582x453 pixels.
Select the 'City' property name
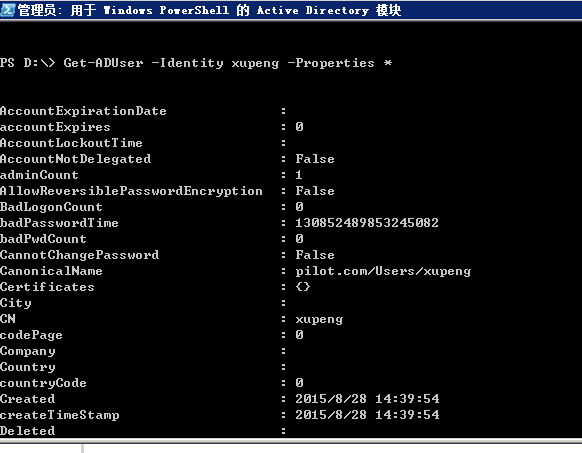(x=16, y=303)
